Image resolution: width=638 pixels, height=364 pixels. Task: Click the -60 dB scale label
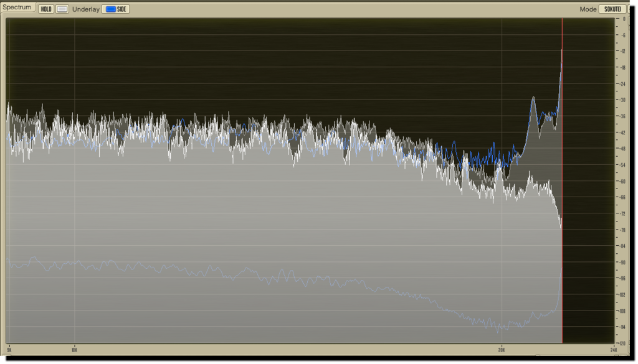623,181
